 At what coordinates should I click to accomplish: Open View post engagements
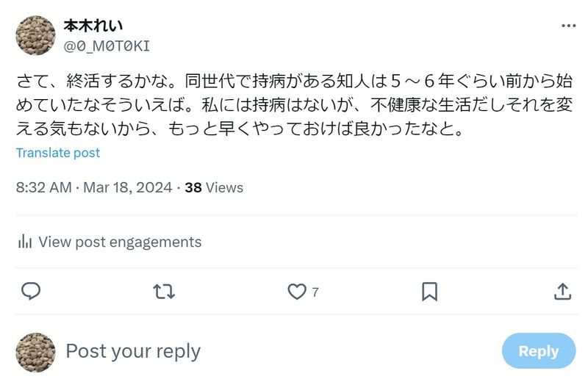pyautogui.click(x=119, y=242)
